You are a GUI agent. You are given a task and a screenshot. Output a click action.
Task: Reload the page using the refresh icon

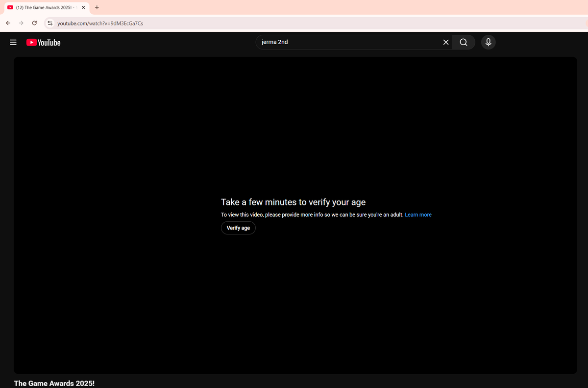(x=34, y=23)
